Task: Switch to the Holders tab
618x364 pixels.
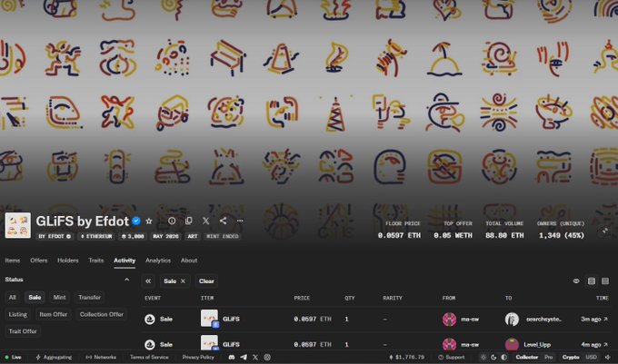Action: pyautogui.click(x=68, y=261)
